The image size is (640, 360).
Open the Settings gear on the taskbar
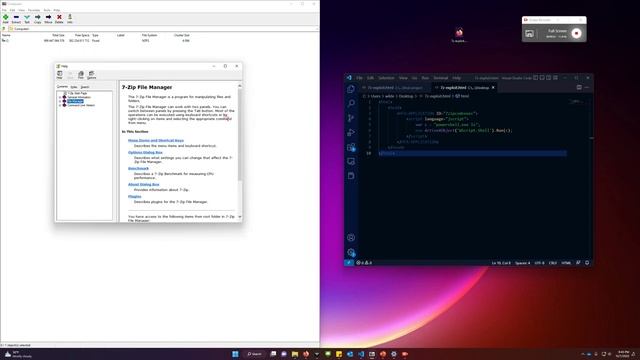(393, 354)
